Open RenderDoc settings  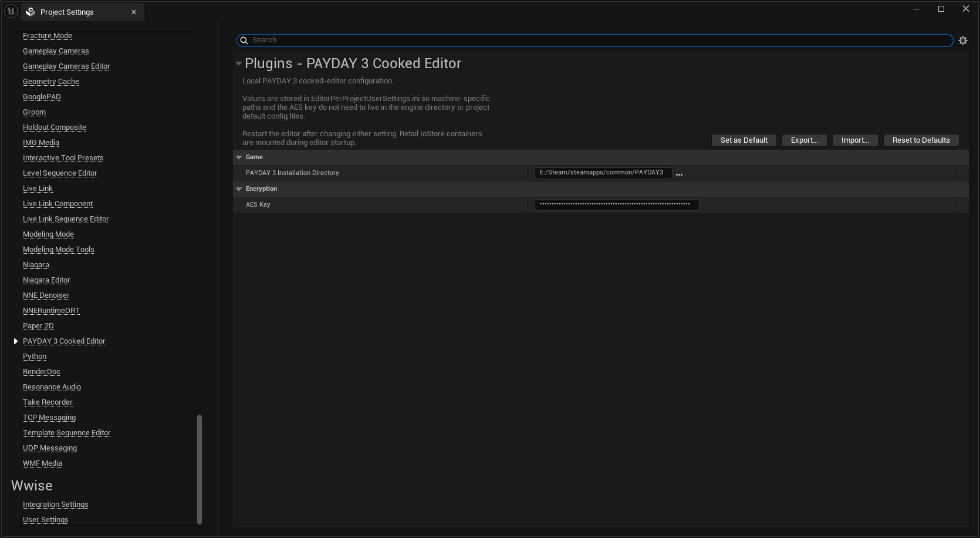42,372
